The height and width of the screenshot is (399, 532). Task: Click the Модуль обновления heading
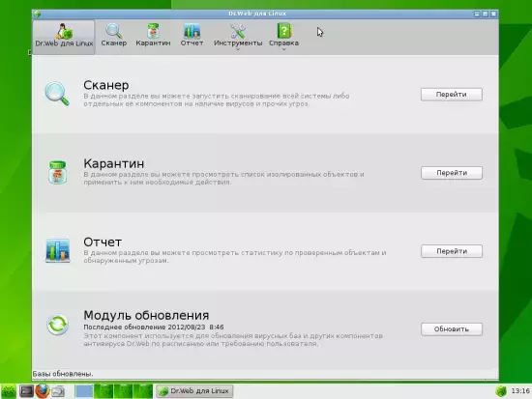tap(146, 315)
